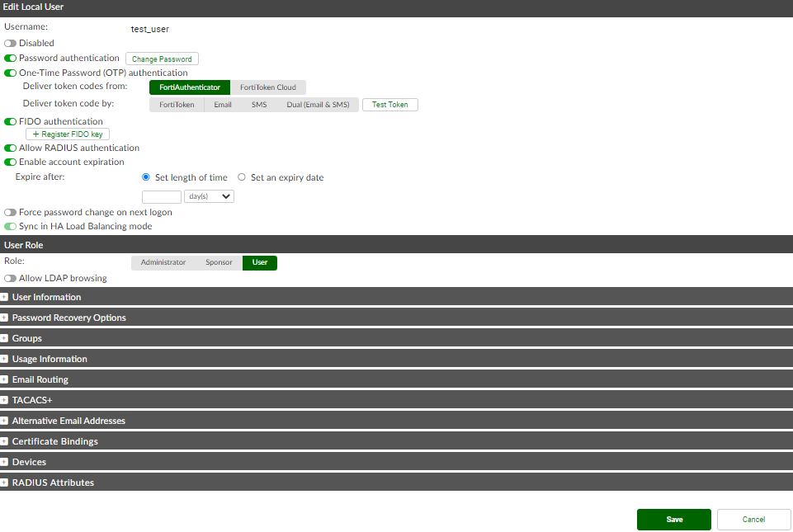This screenshot has height=532, width=793.
Task: Toggle Enable account expiration switch
Action: click(10, 162)
